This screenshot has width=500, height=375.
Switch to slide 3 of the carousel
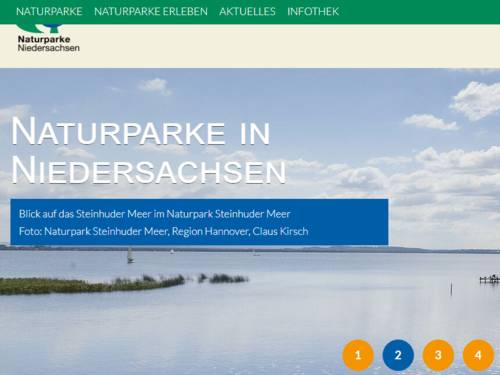(x=438, y=355)
